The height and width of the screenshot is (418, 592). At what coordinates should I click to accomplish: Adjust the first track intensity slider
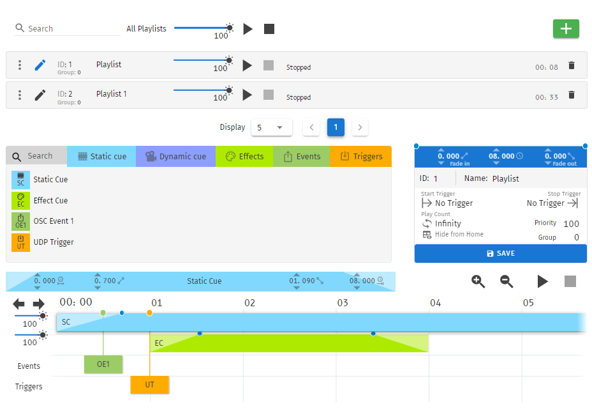[x=31, y=315]
